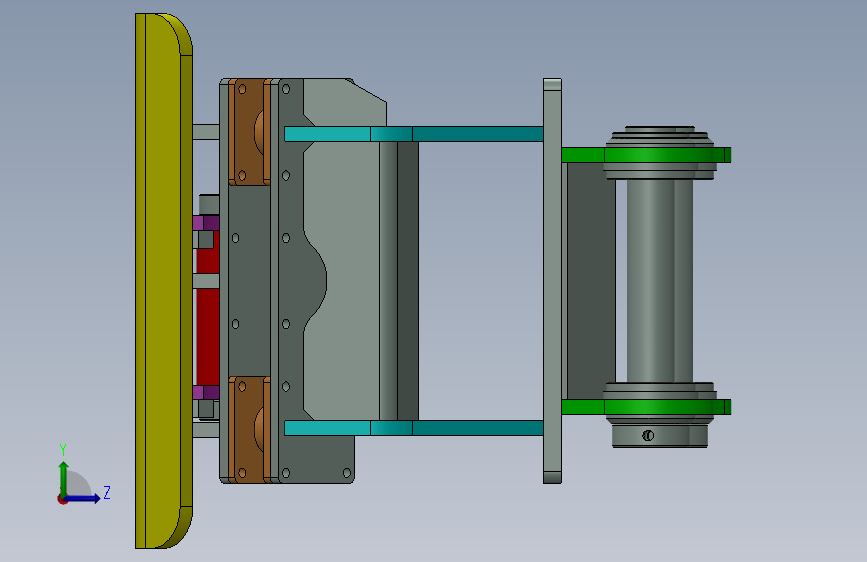
Task: Click the red origin ball of triad
Action: 62,499
